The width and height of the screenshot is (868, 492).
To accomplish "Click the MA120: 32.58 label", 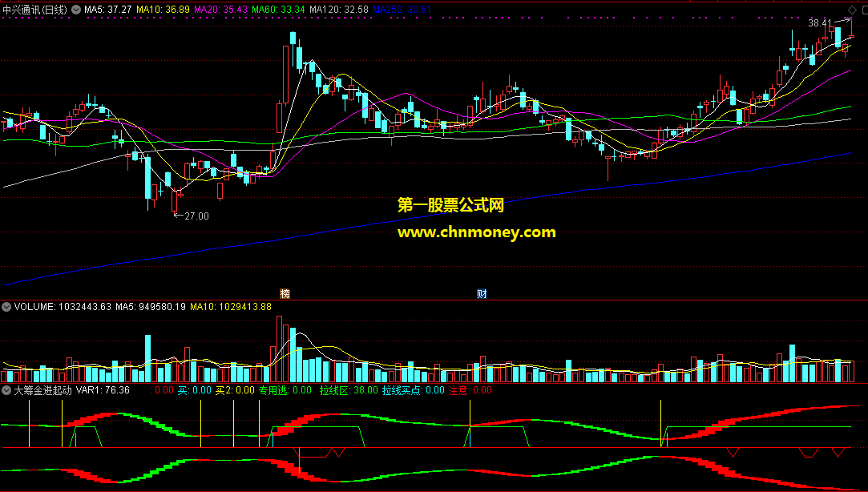I will [339, 10].
